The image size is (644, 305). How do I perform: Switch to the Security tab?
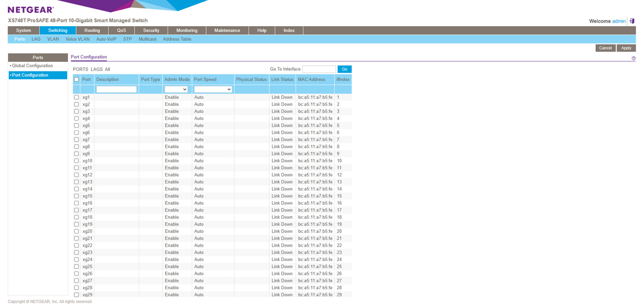[x=151, y=30]
